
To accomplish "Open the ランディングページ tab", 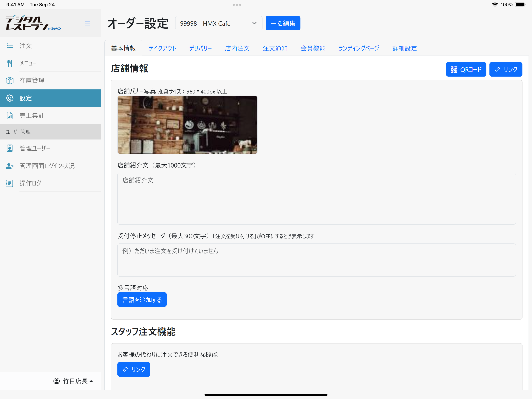I will tap(359, 48).
